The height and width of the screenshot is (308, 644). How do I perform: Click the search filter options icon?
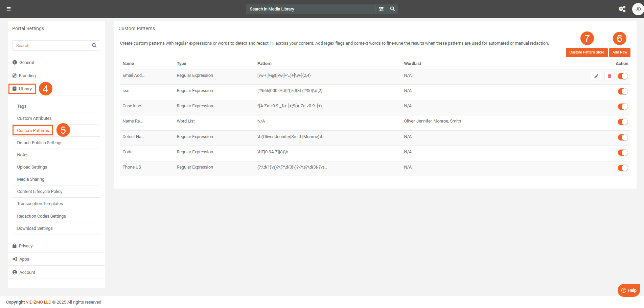(x=381, y=9)
